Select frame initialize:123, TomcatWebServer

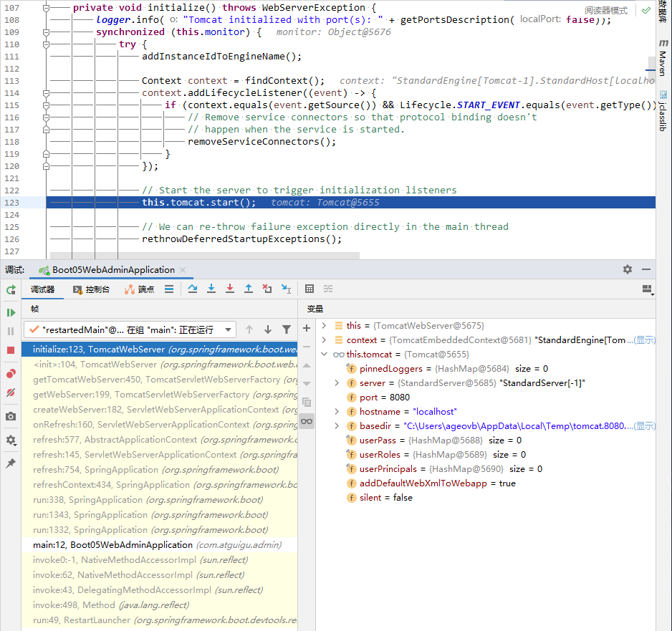point(160,350)
